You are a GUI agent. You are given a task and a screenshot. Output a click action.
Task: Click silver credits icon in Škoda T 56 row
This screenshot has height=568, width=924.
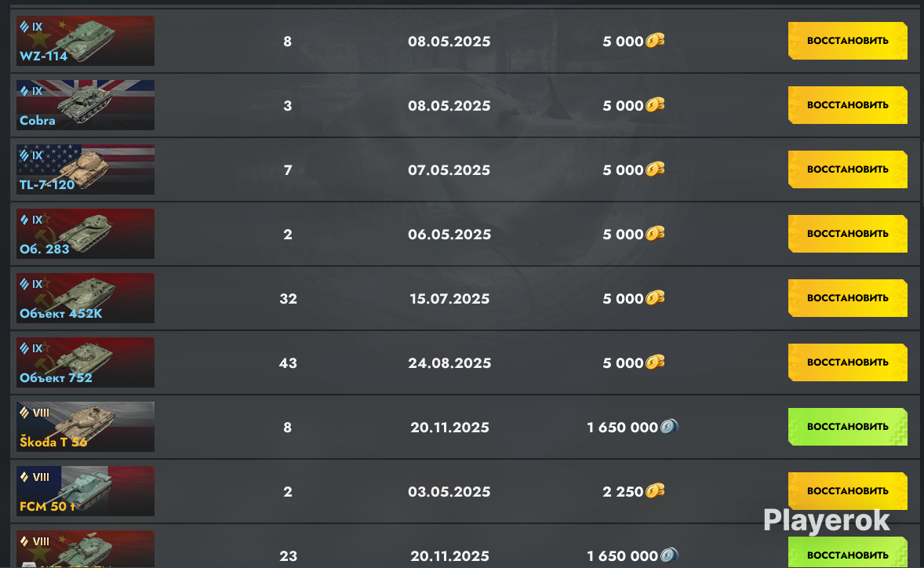pos(669,426)
